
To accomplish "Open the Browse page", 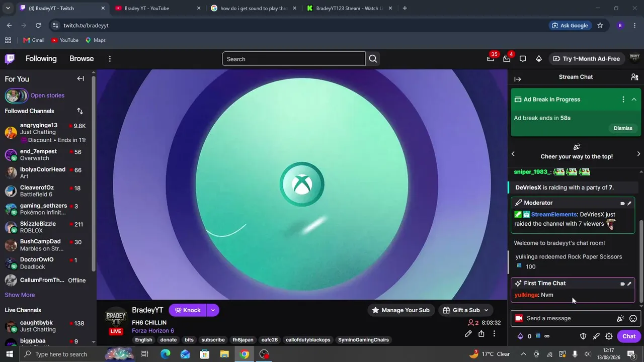I will click(82, 59).
